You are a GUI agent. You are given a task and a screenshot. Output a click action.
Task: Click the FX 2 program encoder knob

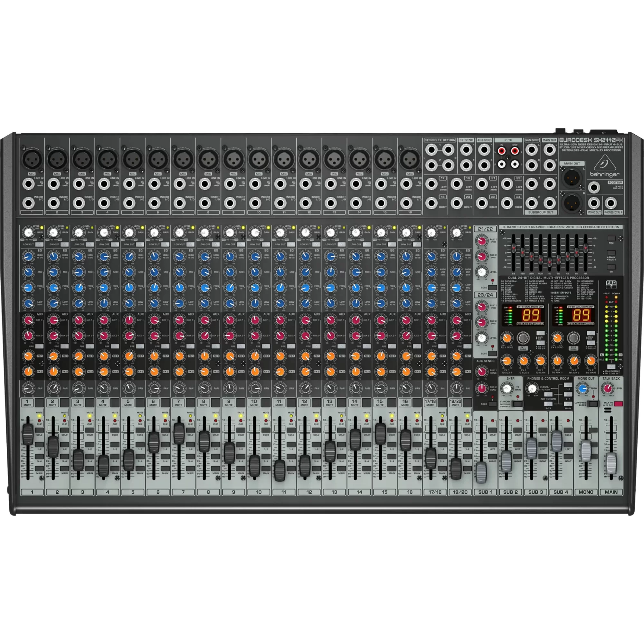(573, 338)
